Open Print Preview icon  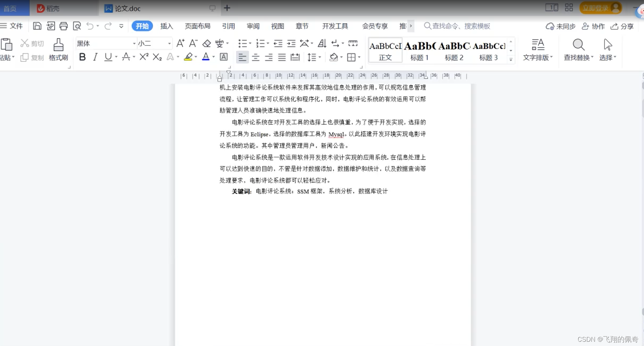click(77, 26)
